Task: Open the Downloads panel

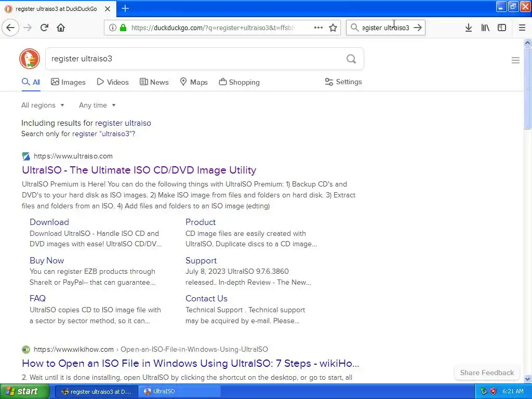Action: pos(468,28)
